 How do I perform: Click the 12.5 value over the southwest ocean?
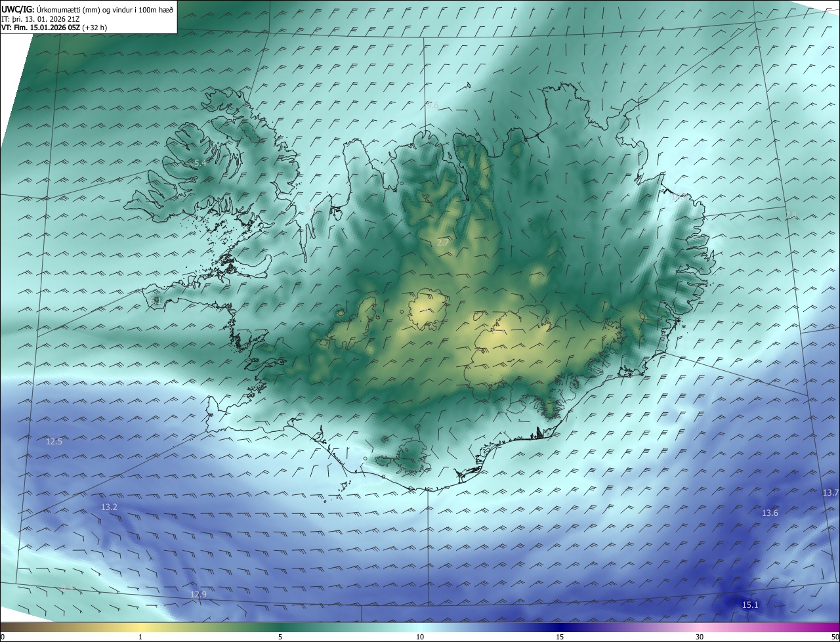coord(54,441)
